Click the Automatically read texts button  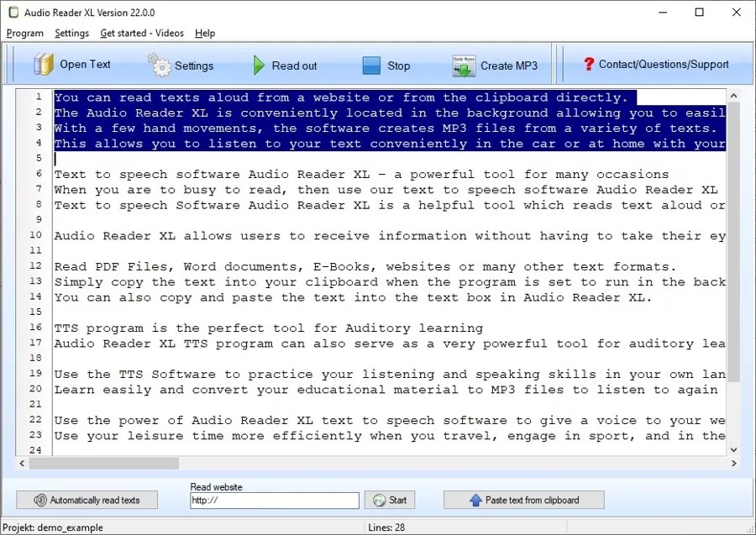click(87, 500)
